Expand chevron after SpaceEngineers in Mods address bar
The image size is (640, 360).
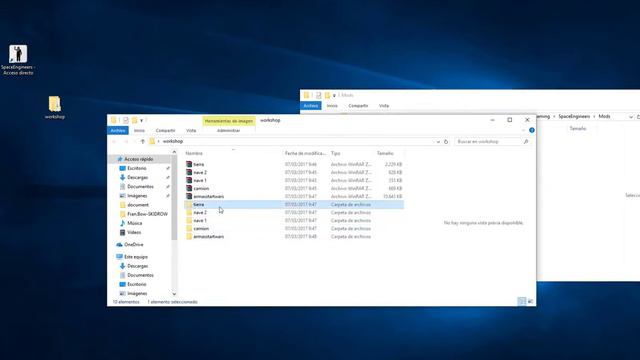coord(594,117)
